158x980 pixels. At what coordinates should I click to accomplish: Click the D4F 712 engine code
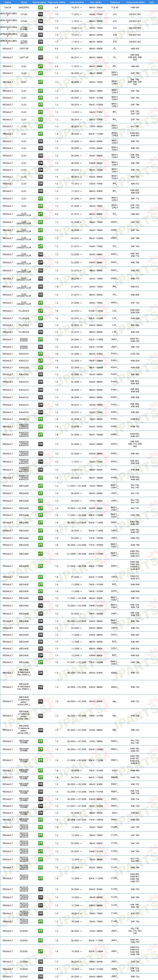(135, 199)
